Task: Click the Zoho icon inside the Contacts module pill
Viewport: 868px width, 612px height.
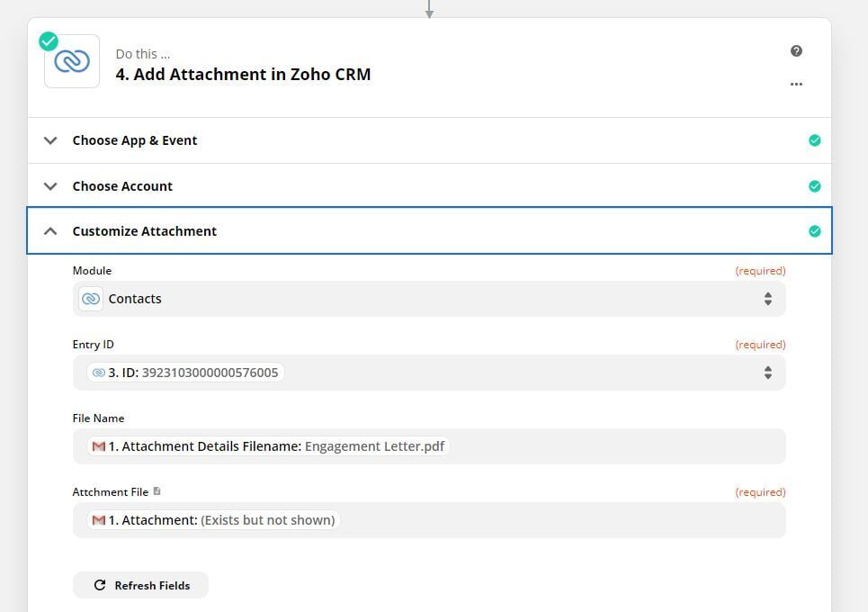Action: [x=91, y=298]
